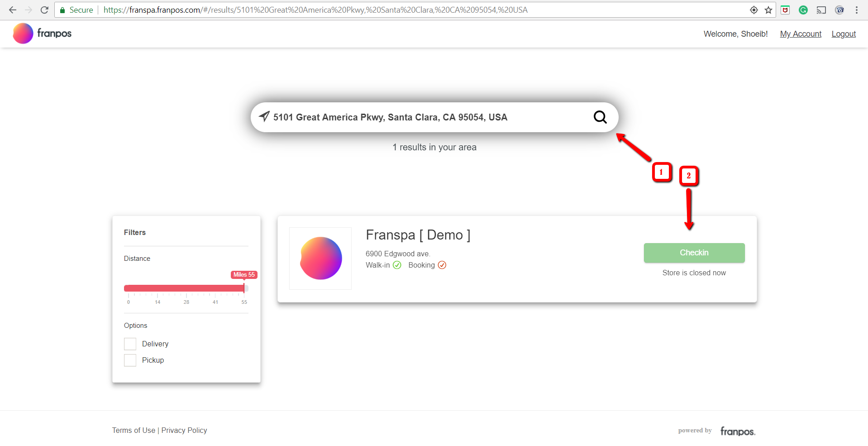This screenshot has height=446, width=868.
Task: Click the '6900 Edgwood ave.' address text
Action: [398, 254]
